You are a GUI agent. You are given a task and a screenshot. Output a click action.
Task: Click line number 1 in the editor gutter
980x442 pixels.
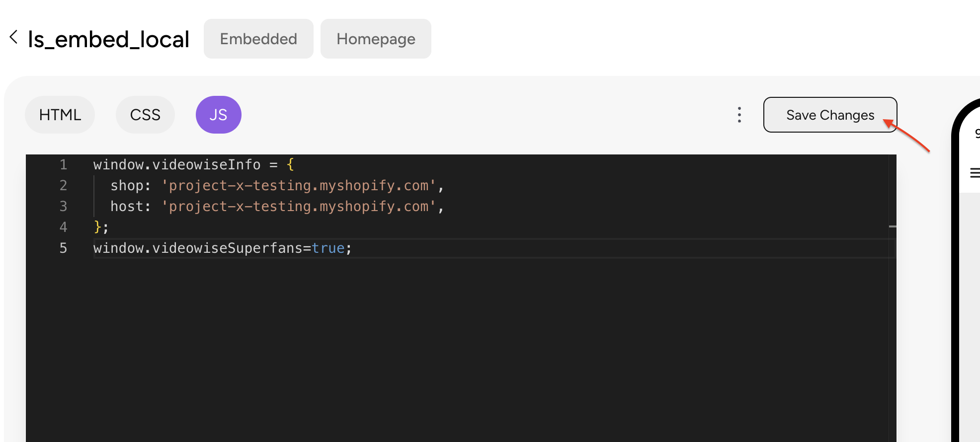click(63, 164)
